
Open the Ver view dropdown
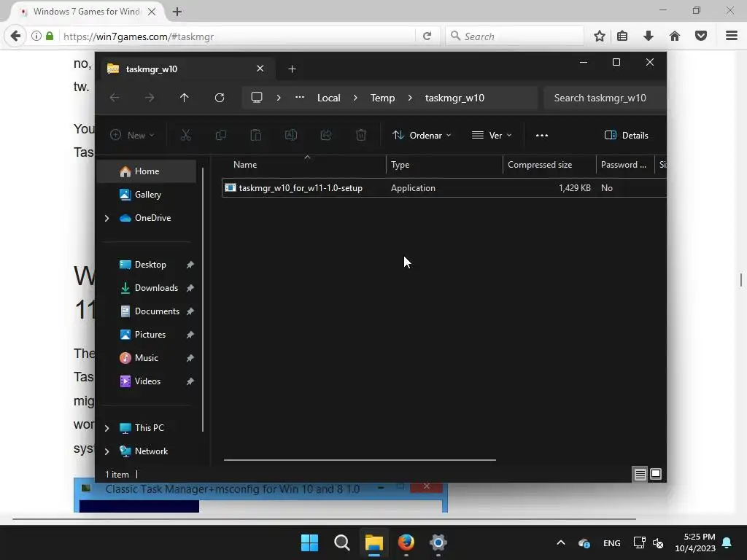[492, 135]
